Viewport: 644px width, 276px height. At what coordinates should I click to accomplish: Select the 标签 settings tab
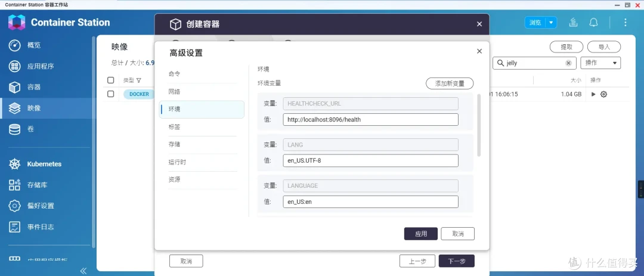(202, 127)
